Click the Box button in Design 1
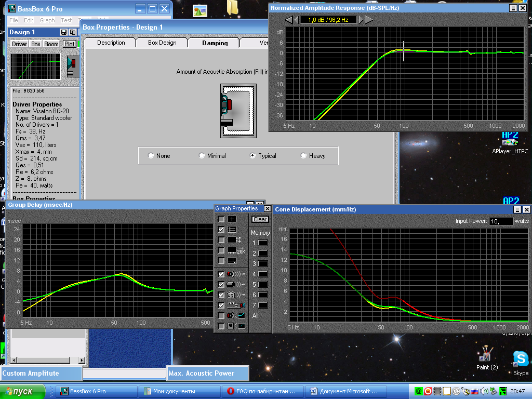This screenshot has width=532, height=399. pyautogui.click(x=36, y=44)
